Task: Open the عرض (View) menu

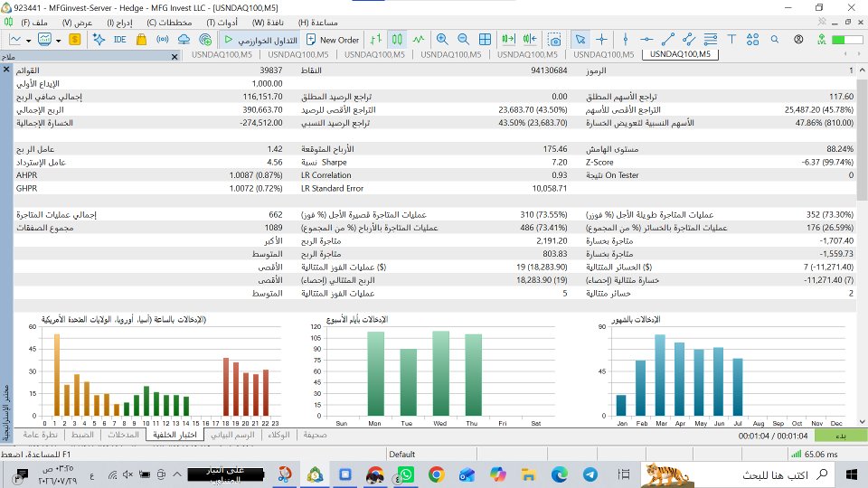Action: coord(77,23)
